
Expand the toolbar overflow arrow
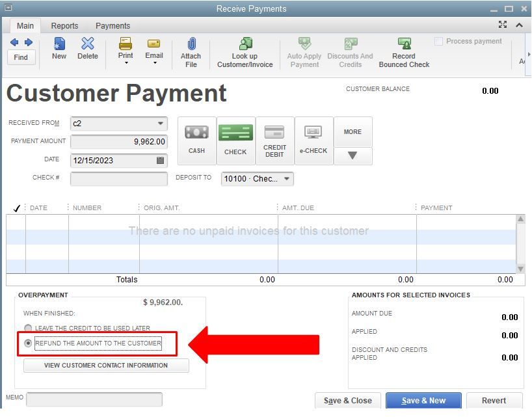click(x=528, y=54)
